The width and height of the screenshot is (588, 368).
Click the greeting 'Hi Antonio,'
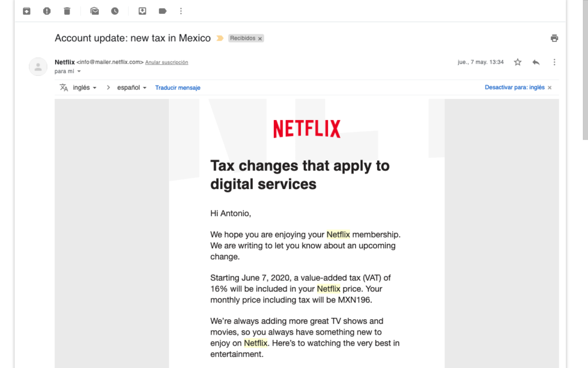pyautogui.click(x=231, y=214)
